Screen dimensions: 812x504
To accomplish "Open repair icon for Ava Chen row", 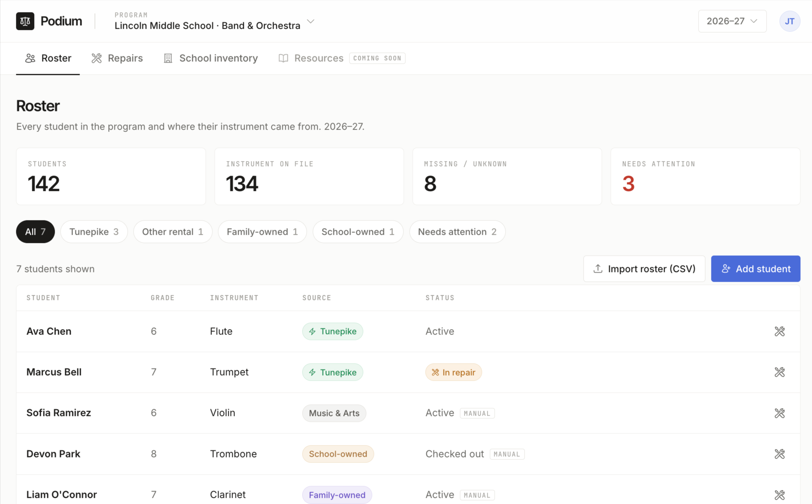I will 779,331.
